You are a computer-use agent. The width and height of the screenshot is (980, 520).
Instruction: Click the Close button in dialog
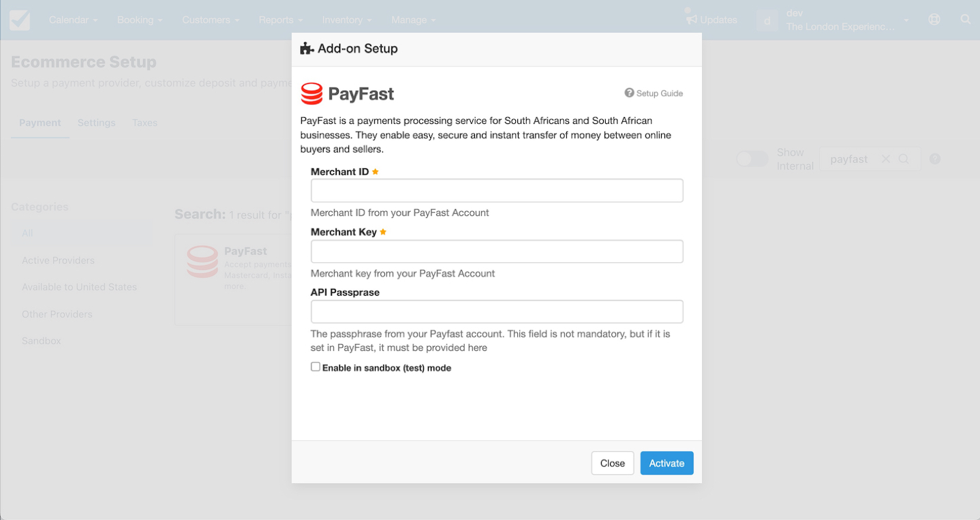[613, 463]
